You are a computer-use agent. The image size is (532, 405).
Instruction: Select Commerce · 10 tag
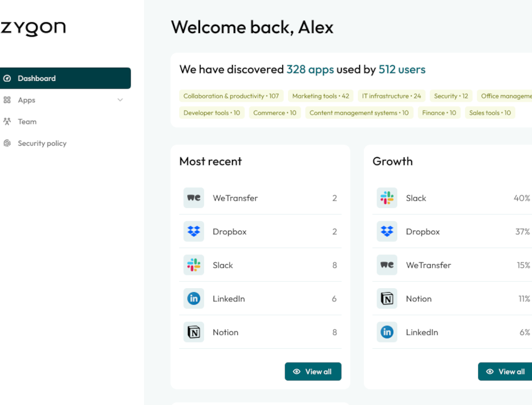click(275, 113)
